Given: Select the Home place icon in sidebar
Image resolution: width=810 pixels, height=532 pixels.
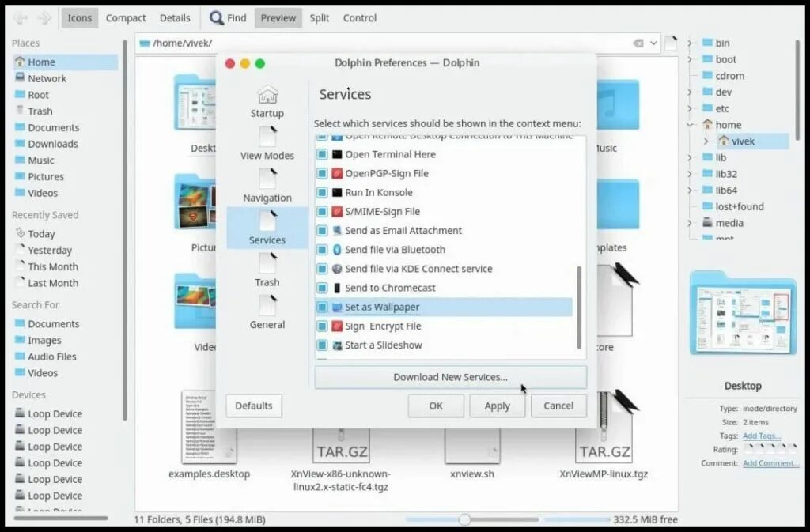Looking at the screenshot, I should point(20,62).
